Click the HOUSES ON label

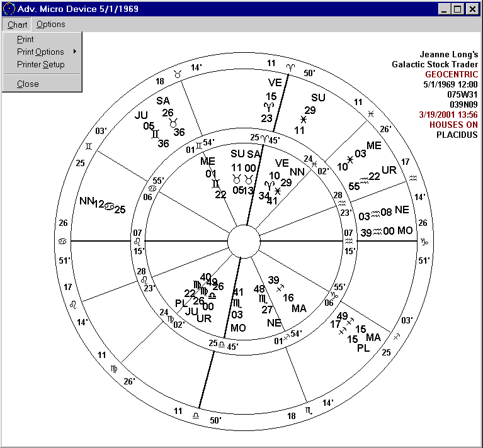tap(453, 125)
